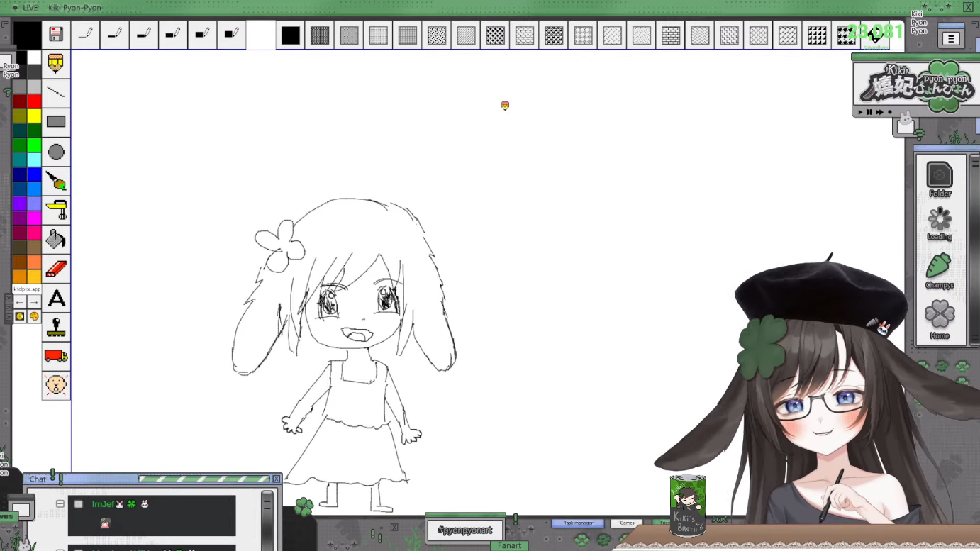Select the Rectangle tool
Viewport: 980px width, 551px height.
56,122
